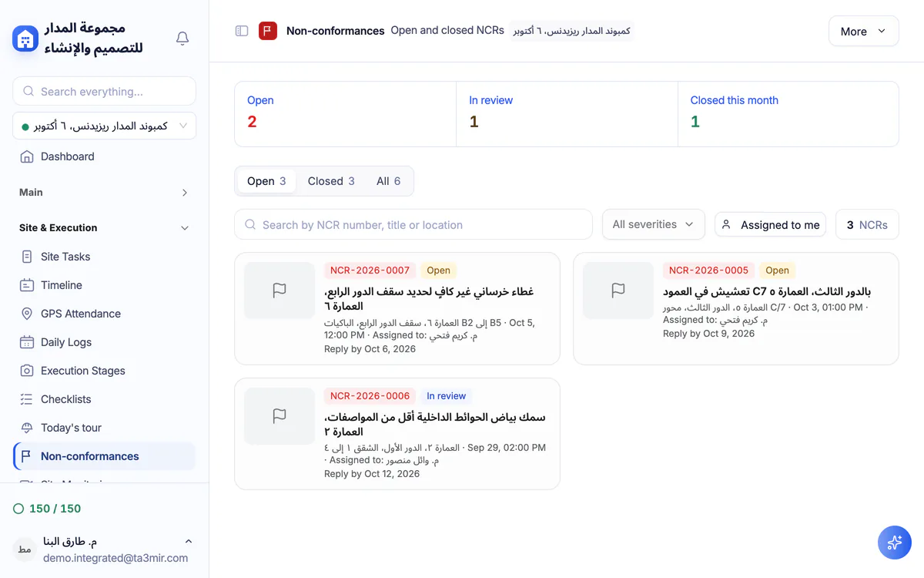The width and height of the screenshot is (924, 578).
Task: Click the NCR-2026-0007 flag thumbnail
Action: 280,291
